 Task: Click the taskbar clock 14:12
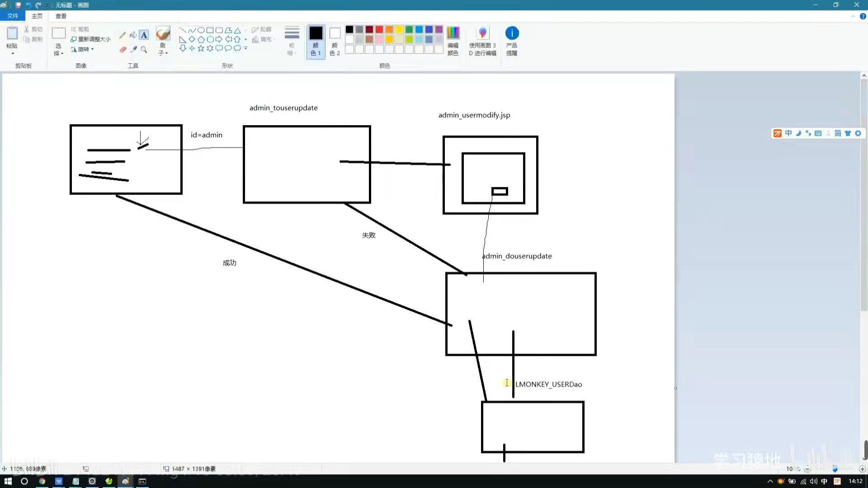[855, 481]
